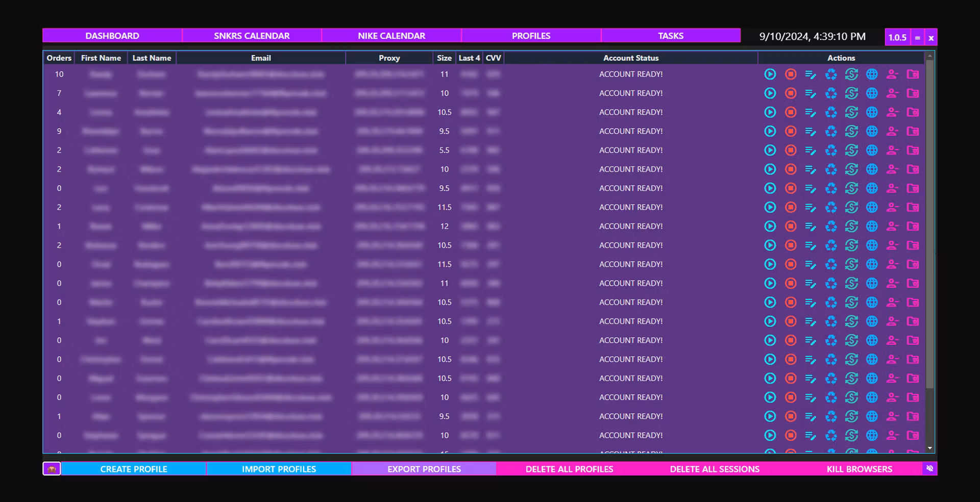
Task: Sort by the Orders column header
Action: coord(59,58)
